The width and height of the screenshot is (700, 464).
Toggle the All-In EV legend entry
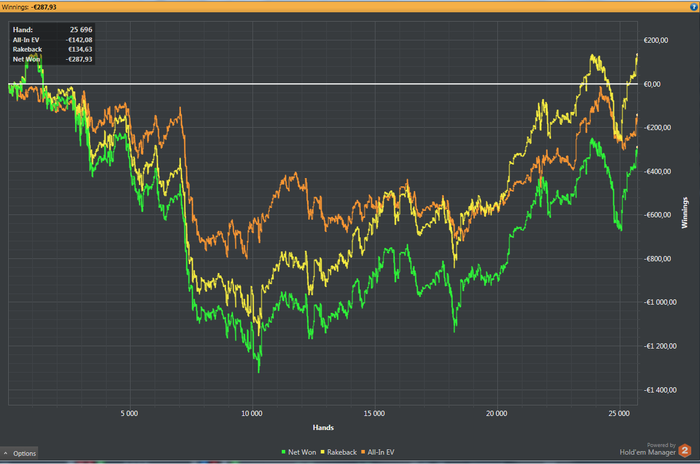(x=378, y=452)
